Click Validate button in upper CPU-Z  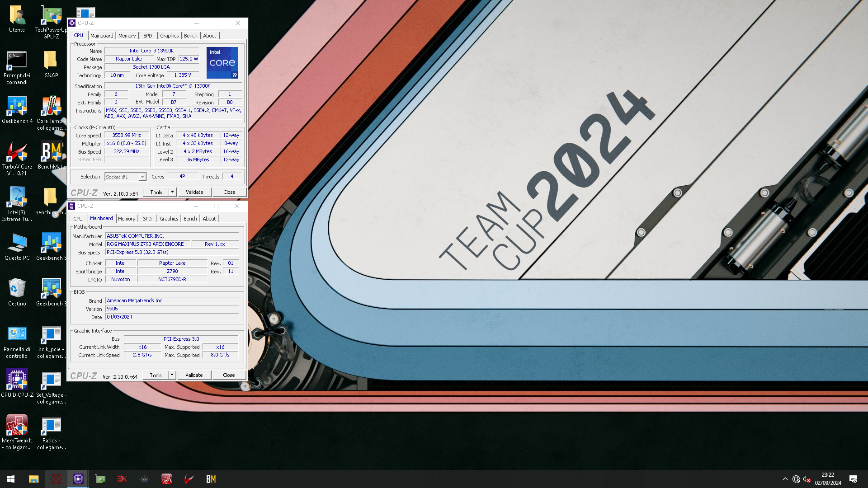pos(194,192)
